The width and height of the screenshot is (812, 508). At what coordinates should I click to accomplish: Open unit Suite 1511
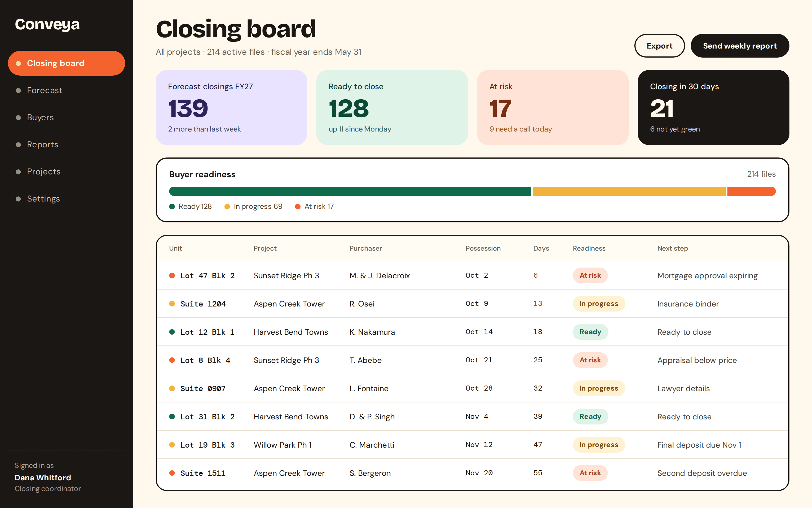(203, 473)
